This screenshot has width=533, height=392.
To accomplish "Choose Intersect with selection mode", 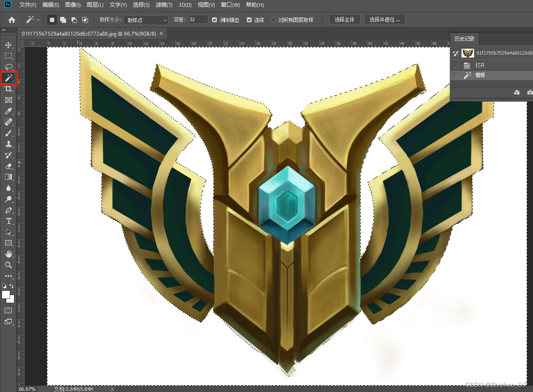I will [x=85, y=19].
